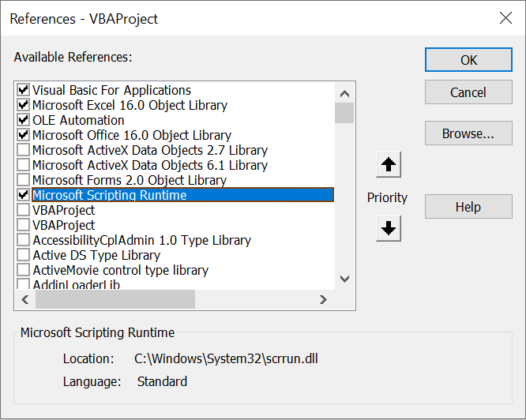Open the Help button
Screen dimensions: 526x420
pos(468,207)
